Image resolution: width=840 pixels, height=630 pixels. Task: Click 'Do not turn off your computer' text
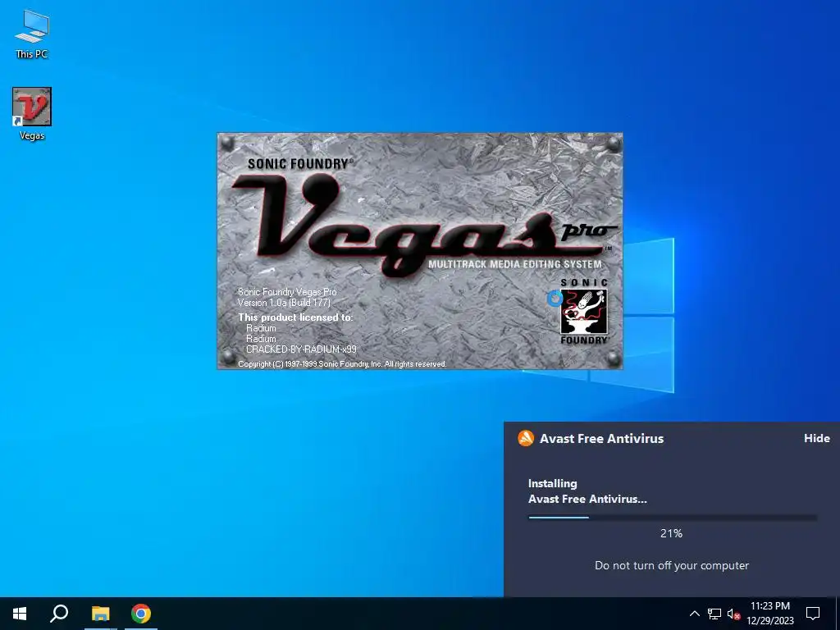pyautogui.click(x=672, y=565)
